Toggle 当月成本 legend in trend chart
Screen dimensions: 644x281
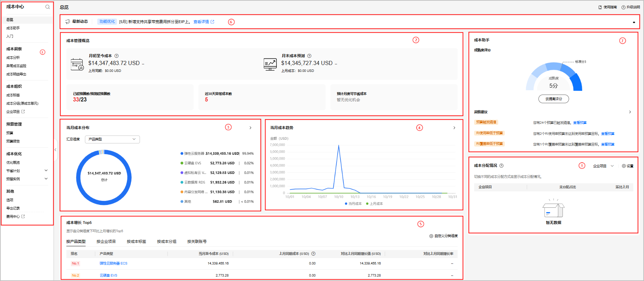click(x=353, y=204)
